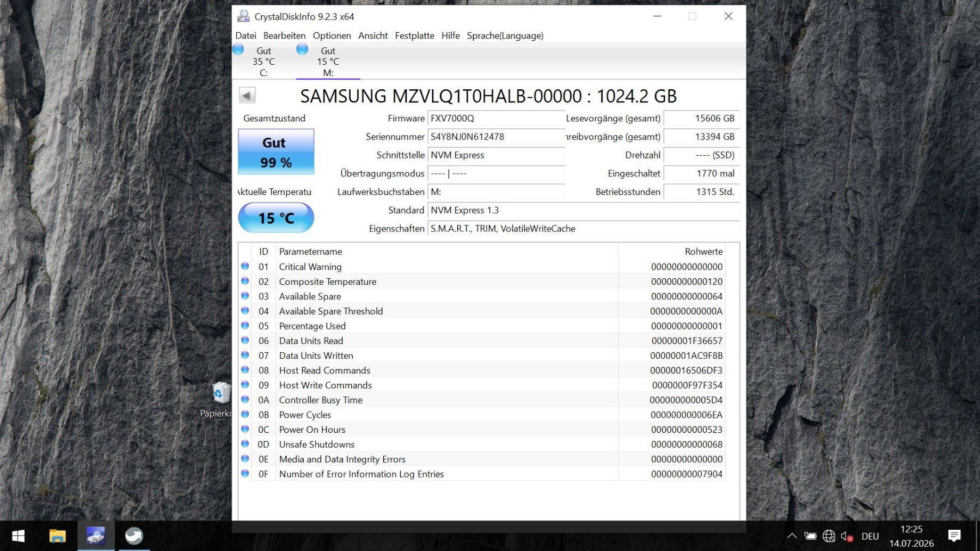Click status dot for Available Spare Threshold

(x=245, y=310)
